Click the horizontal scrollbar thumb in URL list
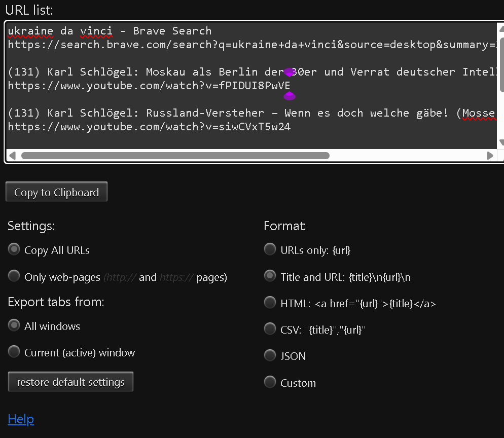The height and width of the screenshot is (438, 504). (x=175, y=156)
